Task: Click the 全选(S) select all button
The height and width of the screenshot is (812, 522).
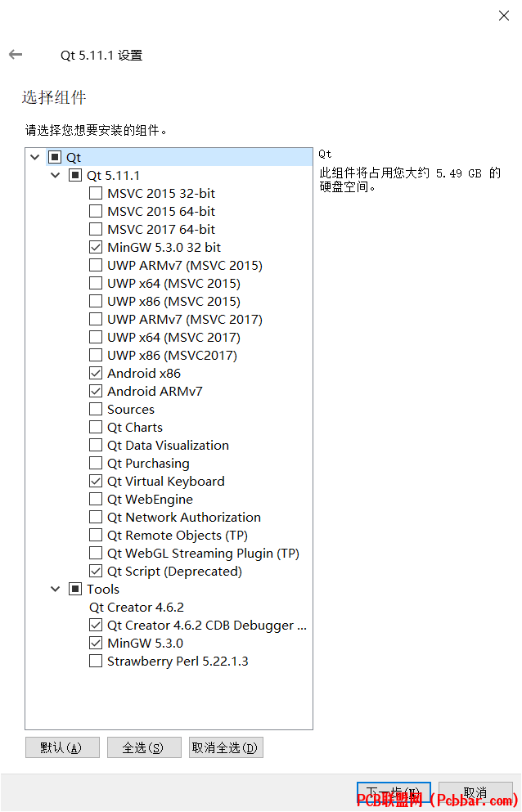Action: [144, 747]
